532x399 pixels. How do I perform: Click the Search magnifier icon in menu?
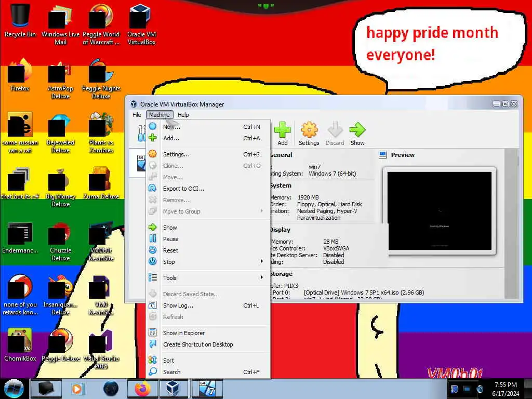[x=153, y=371]
